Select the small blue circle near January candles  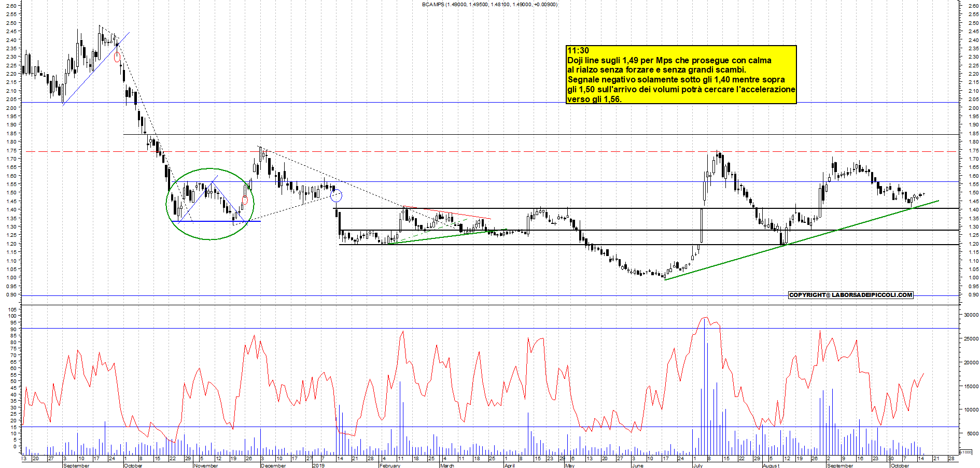point(337,195)
